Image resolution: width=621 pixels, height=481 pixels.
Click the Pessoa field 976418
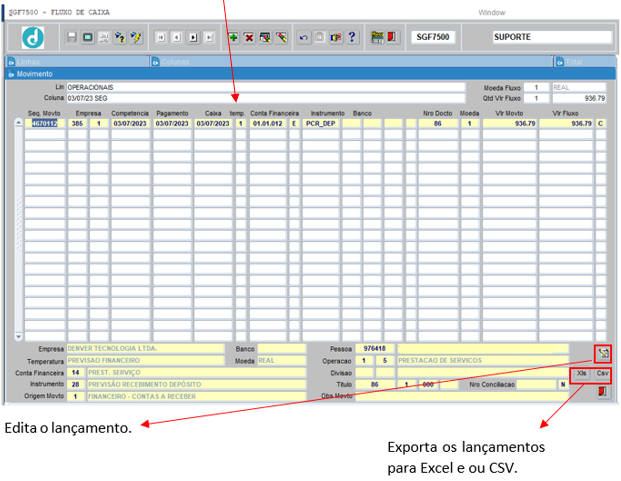[x=375, y=349]
